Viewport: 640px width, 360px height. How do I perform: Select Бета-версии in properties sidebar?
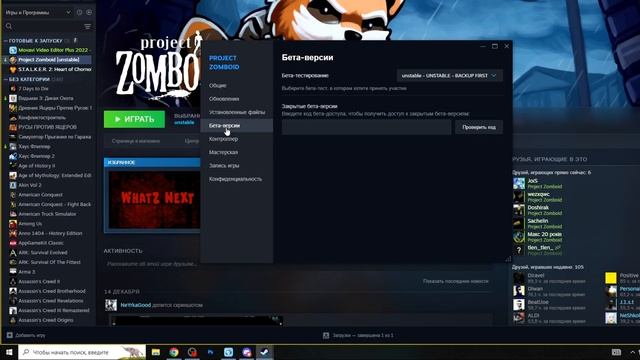click(x=237, y=126)
